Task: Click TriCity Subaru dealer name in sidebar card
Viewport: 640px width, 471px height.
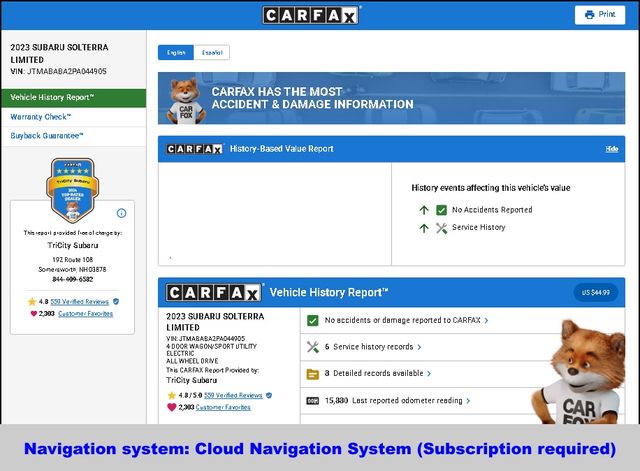Action: click(x=73, y=245)
